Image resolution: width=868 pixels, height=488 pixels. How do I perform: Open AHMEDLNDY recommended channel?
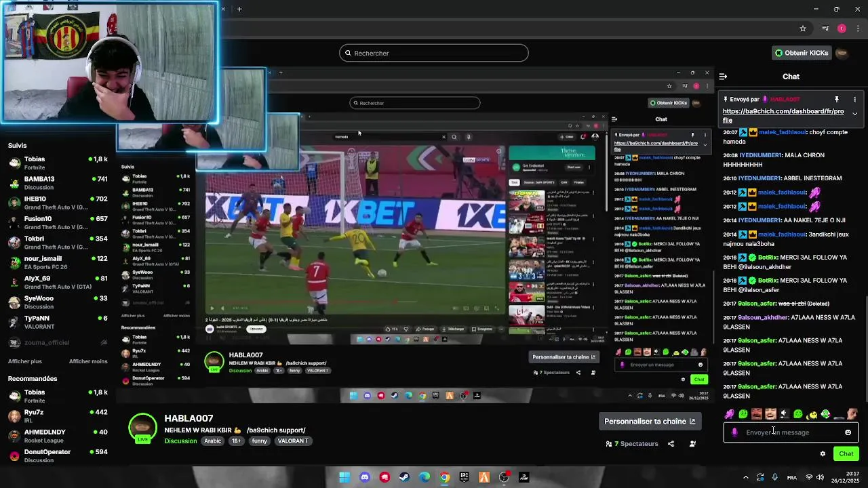[x=58, y=436]
